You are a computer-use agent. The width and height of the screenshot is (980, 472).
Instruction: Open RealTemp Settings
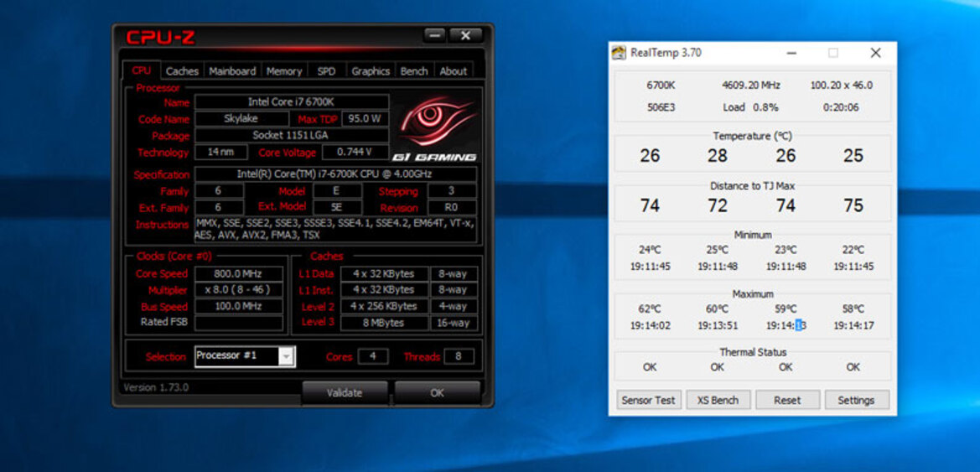click(x=856, y=400)
